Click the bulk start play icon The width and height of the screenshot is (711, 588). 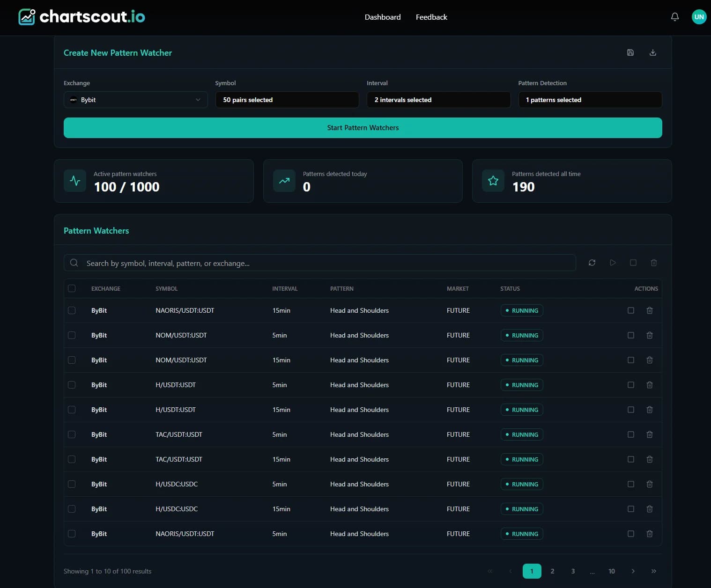click(612, 263)
